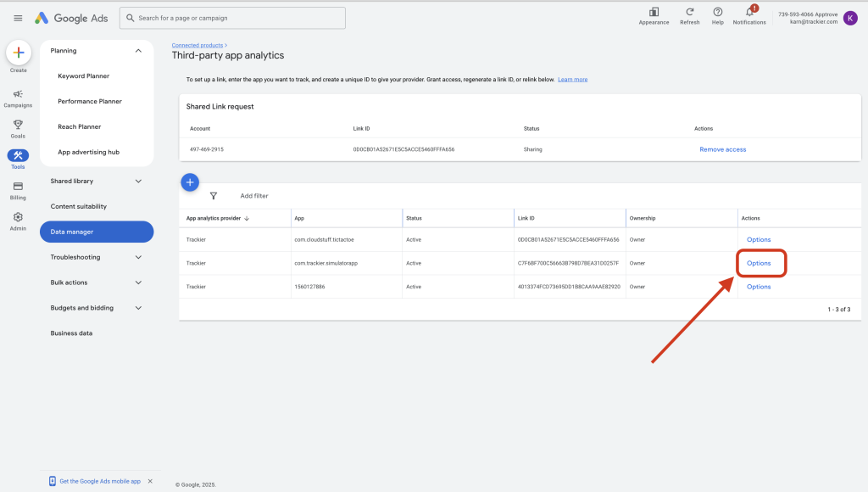This screenshot has height=492, width=868.
Task: Click the Status column header in apps table
Action: click(x=414, y=218)
